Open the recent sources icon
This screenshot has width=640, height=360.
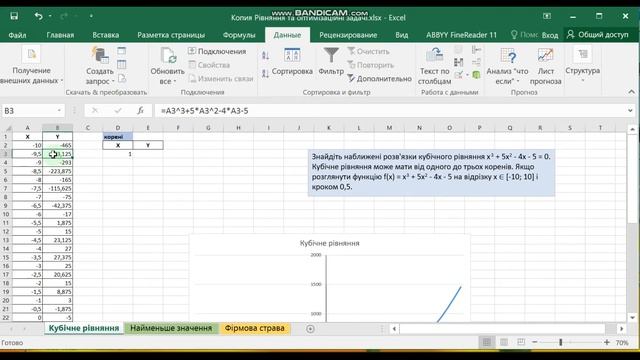click(122, 78)
